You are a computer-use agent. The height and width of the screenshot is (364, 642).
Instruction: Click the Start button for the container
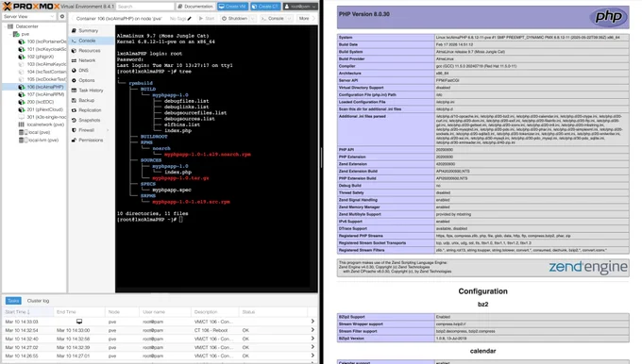(207, 19)
